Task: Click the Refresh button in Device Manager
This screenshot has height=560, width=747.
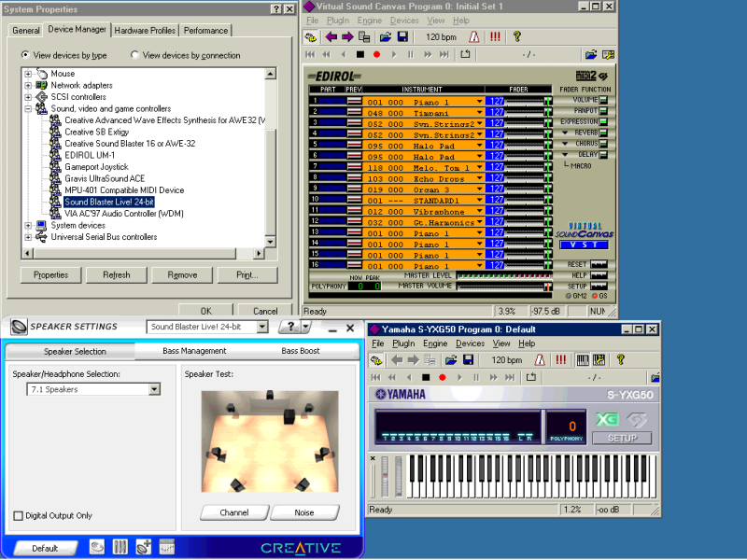Action: click(116, 274)
